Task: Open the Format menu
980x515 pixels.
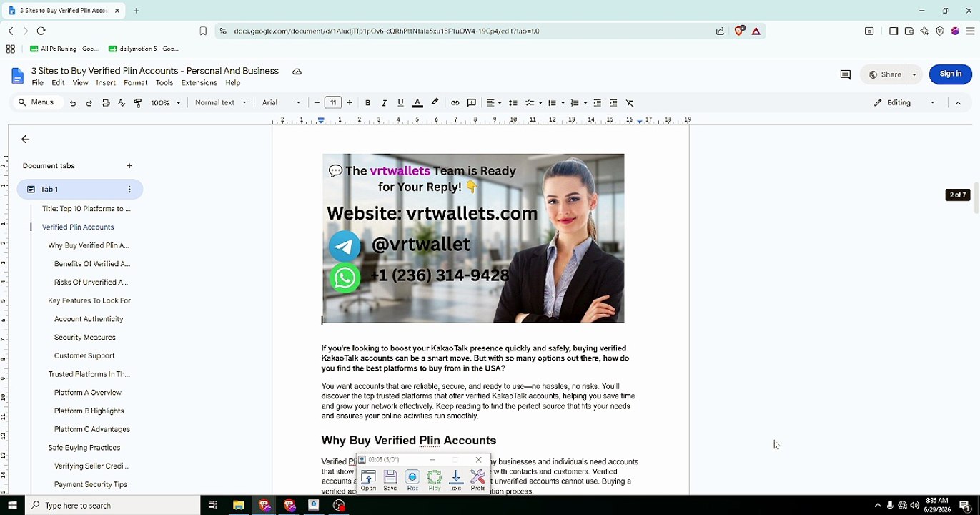Action: click(136, 83)
